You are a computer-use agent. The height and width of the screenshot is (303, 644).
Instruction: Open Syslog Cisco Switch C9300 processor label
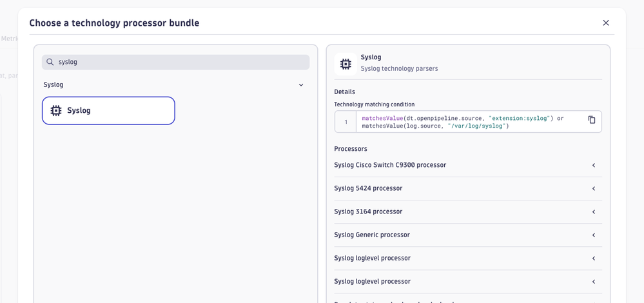coord(390,165)
